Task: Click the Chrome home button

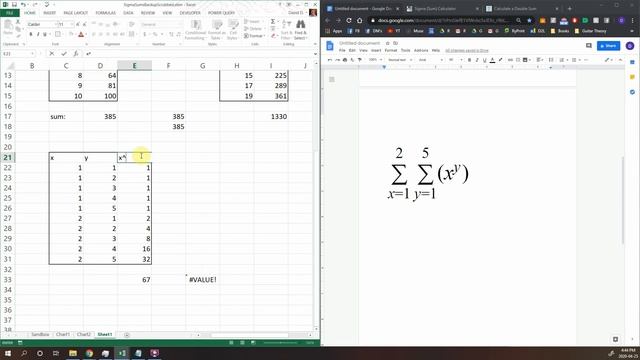Action: click(360, 20)
